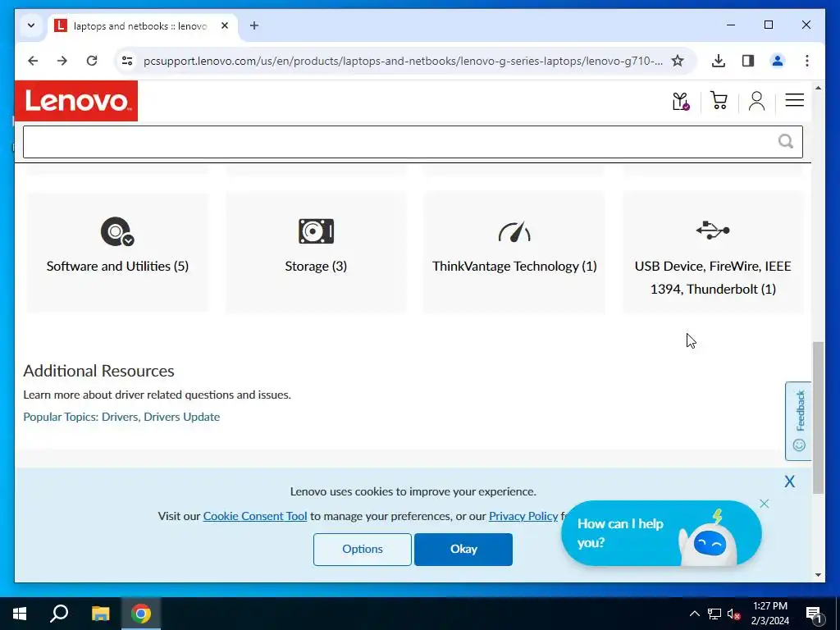Open the Lenovo rewards gift icon

(680, 101)
